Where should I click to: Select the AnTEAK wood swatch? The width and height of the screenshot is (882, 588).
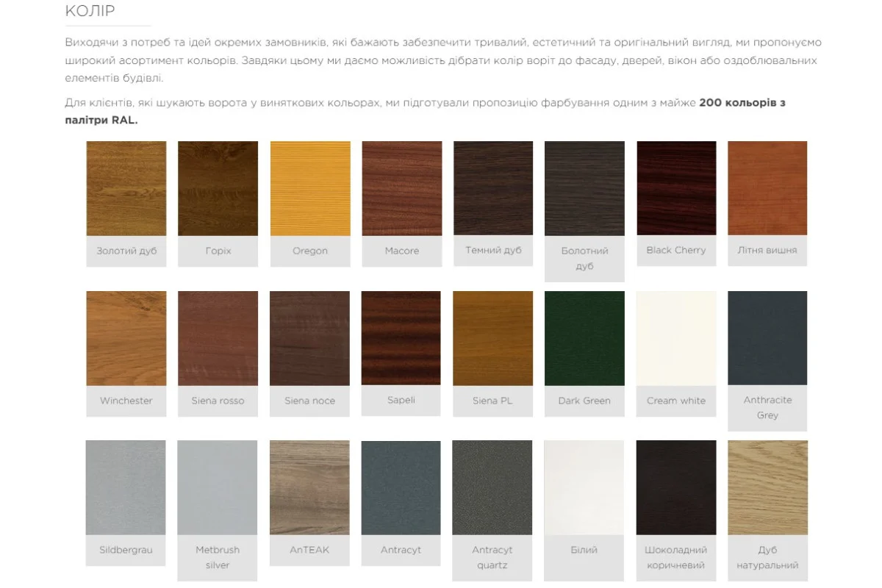(309, 487)
